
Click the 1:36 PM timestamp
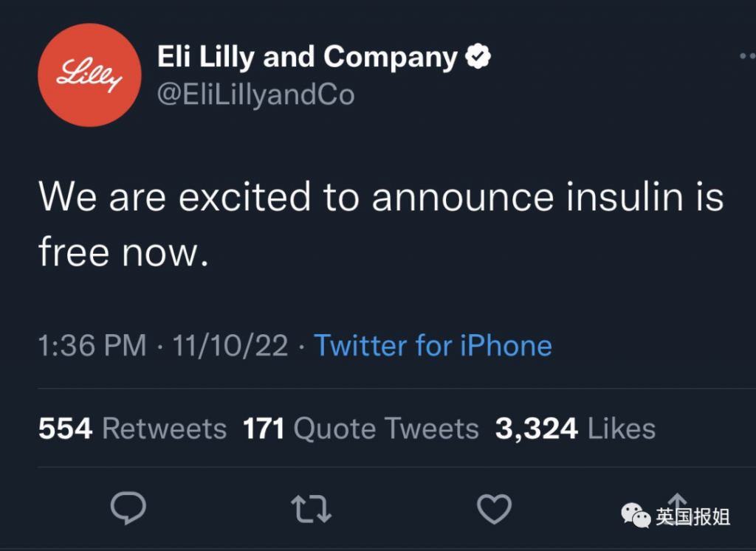[92, 345]
